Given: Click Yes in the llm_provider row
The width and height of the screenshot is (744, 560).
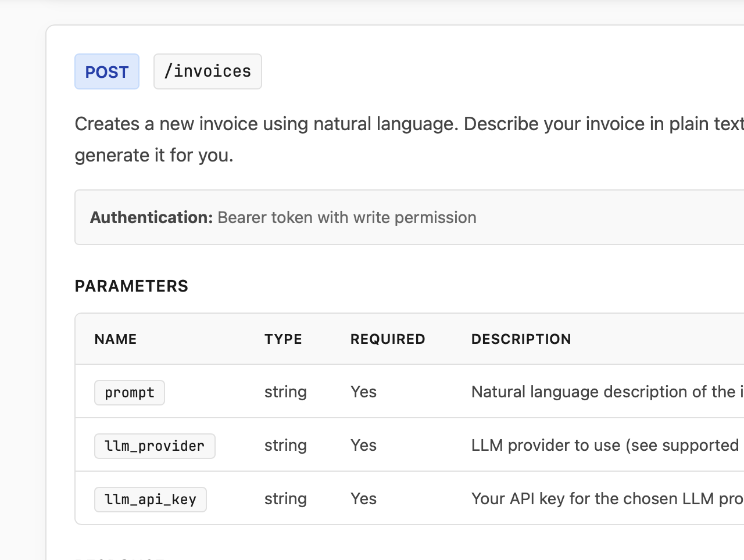Looking at the screenshot, I should click(x=363, y=446).
